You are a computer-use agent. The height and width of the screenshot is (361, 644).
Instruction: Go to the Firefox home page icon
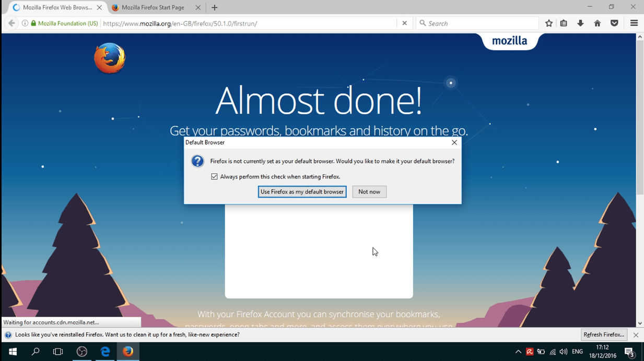(x=598, y=23)
